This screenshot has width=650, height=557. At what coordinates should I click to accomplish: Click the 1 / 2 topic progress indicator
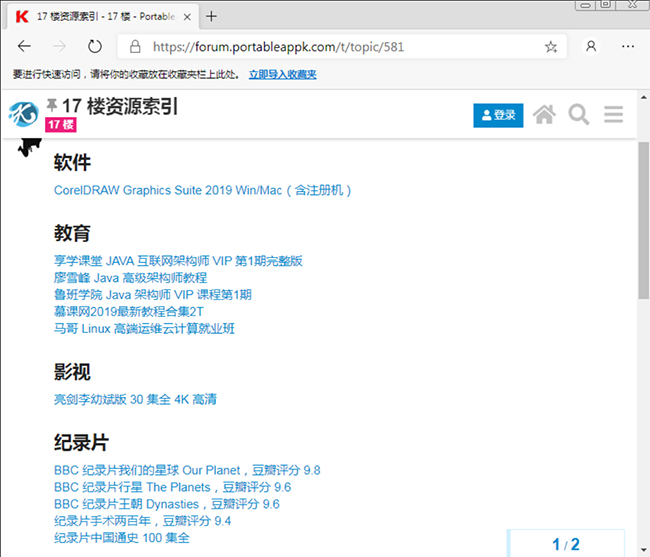566,544
